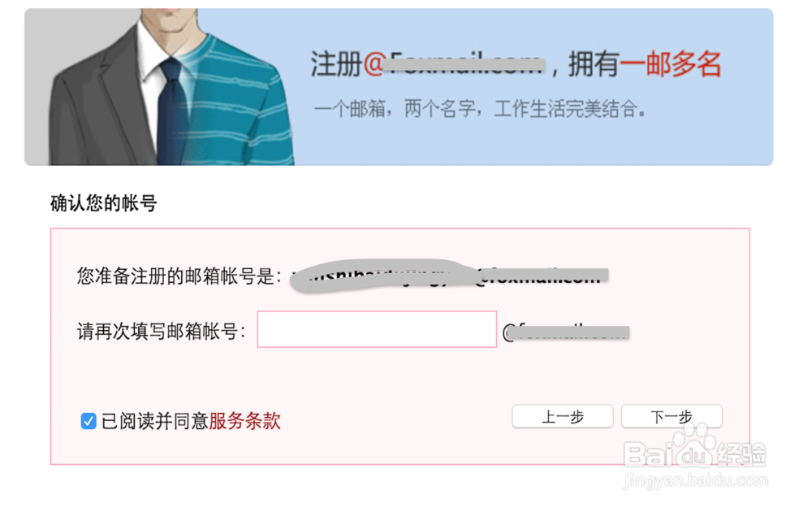Image resolution: width=812 pixels, height=508 pixels.
Task: Open the 服务条款 link
Action: tap(245, 421)
